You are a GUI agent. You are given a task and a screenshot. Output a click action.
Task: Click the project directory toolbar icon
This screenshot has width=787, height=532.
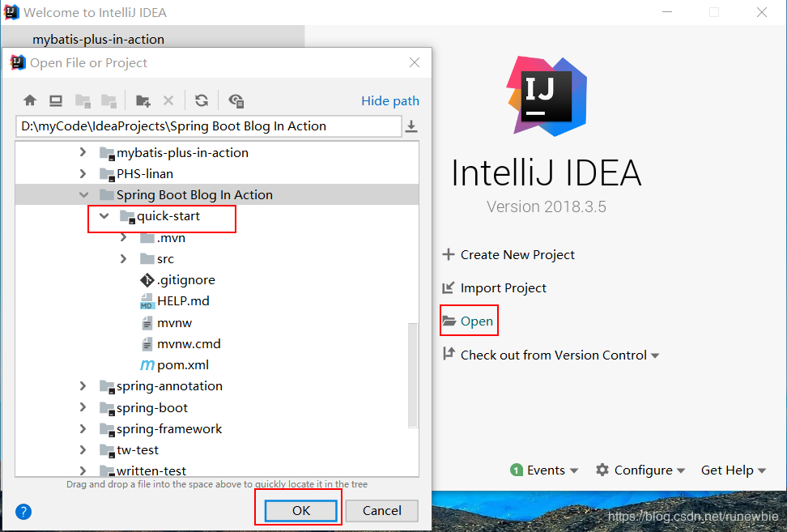tap(83, 101)
